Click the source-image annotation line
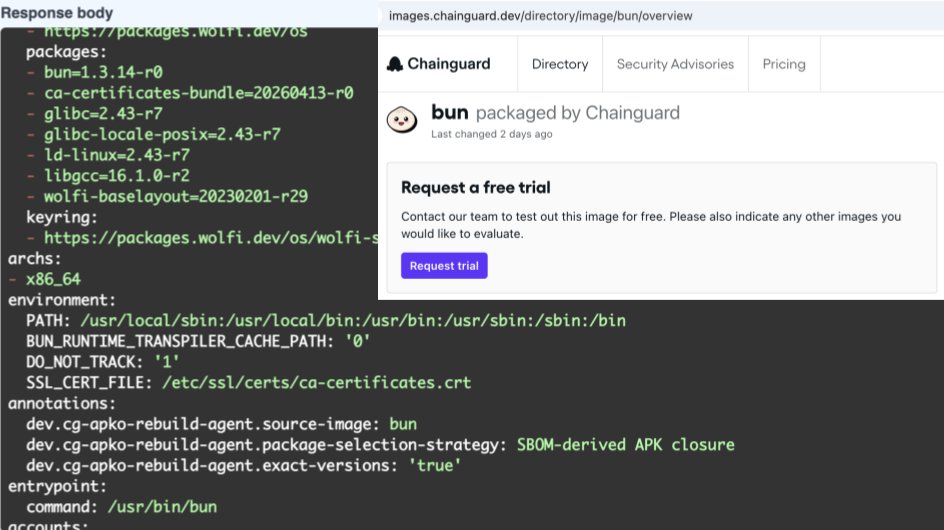The height and width of the screenshot is (530, 944). click(221, 425)
